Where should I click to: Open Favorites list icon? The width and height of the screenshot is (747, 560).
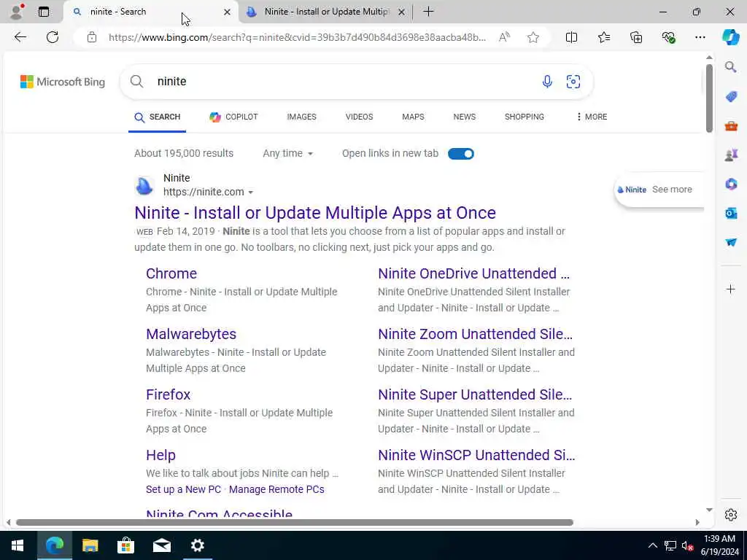[x=603, y=37]
